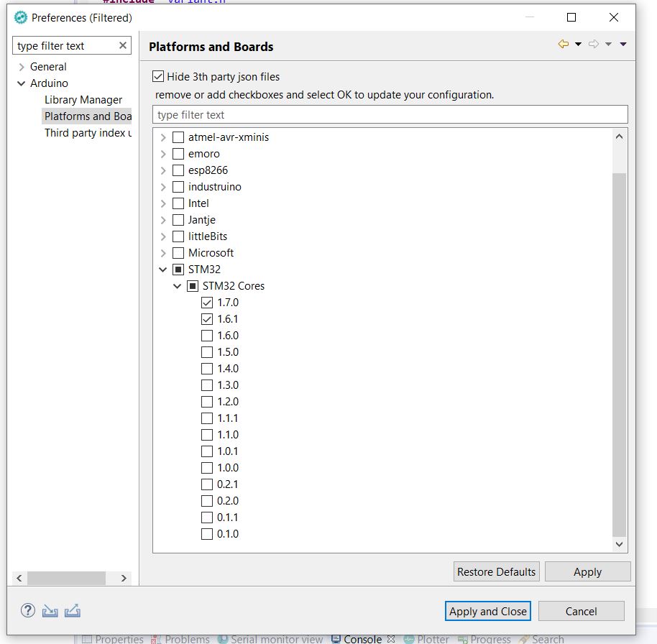Select Platforms and Boards in the sidebar
657x644 pixels.
(88, 116)
